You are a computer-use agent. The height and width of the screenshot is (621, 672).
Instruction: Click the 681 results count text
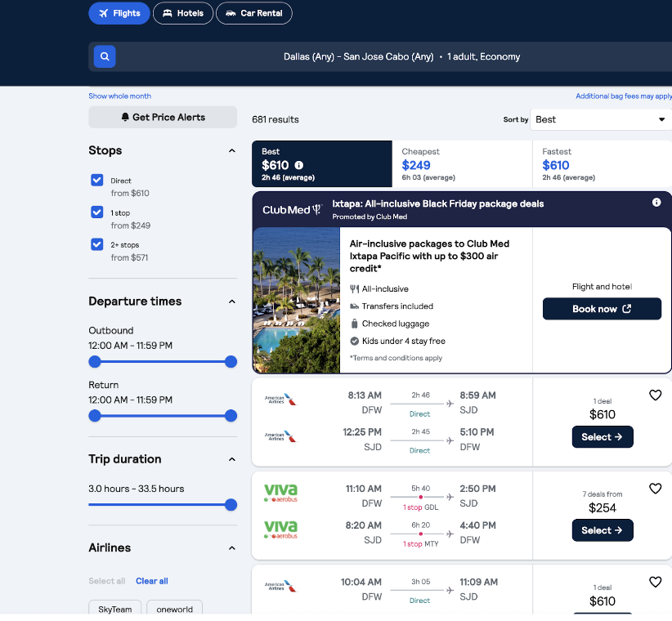coord(276,119)
